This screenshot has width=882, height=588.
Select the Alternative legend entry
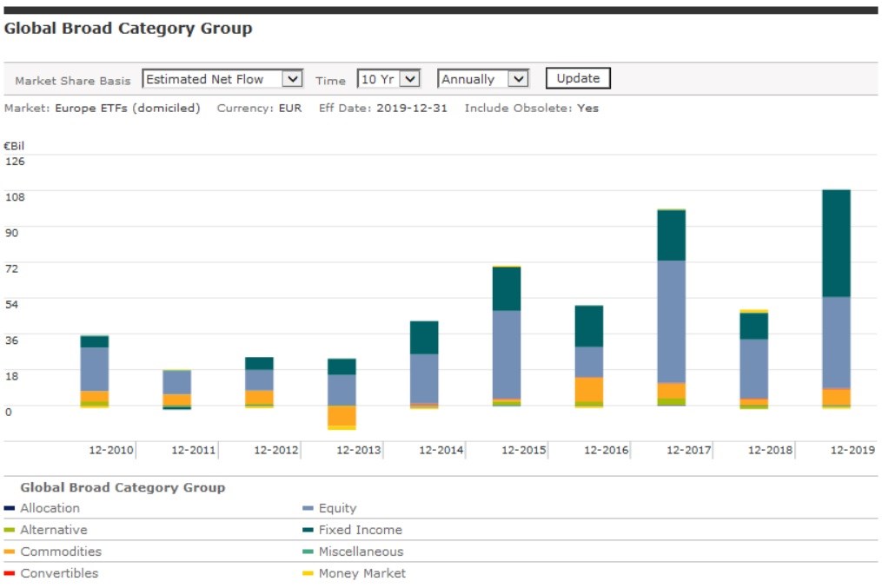point(53,530)
